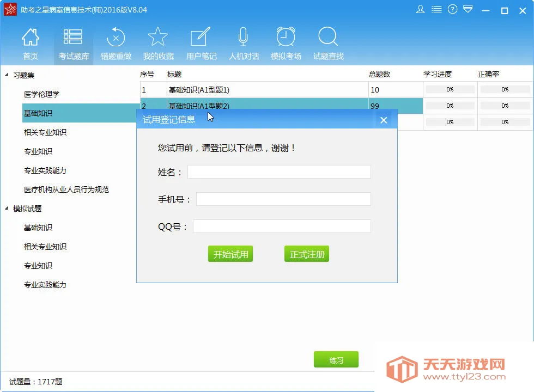Click the 习题集 group label
This screenshot has width=534, height=392.
point(23,75)
